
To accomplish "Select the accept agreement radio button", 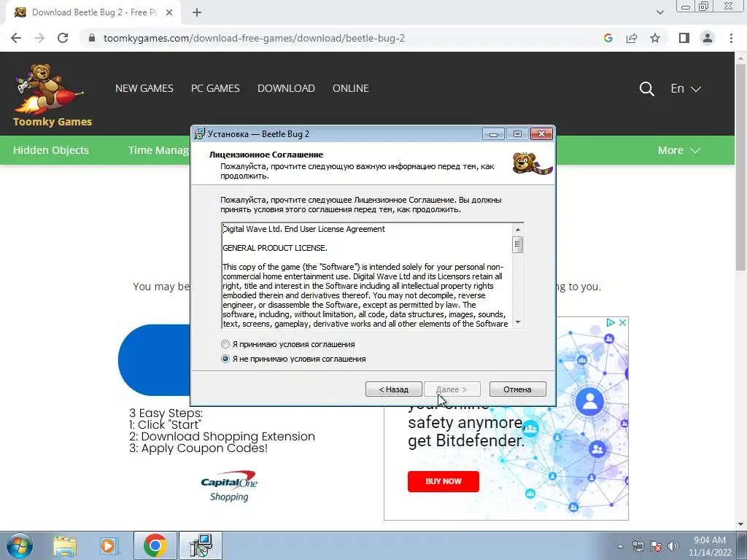I will pos(225,344).
